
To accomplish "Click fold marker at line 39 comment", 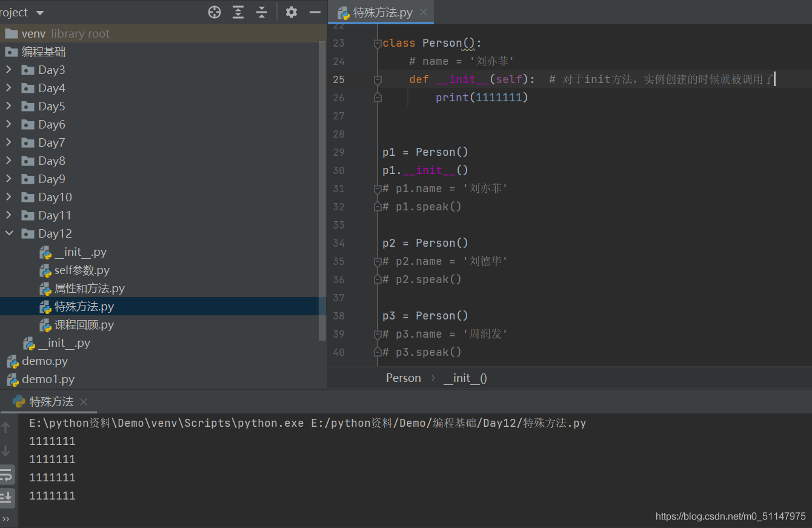I will click(x=378, y=334).
